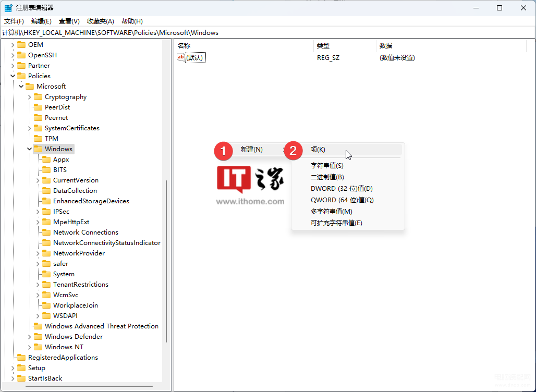Screen dimensions: 536x392
Task: Click the StartIsBack folder icon
Action: 21,378
